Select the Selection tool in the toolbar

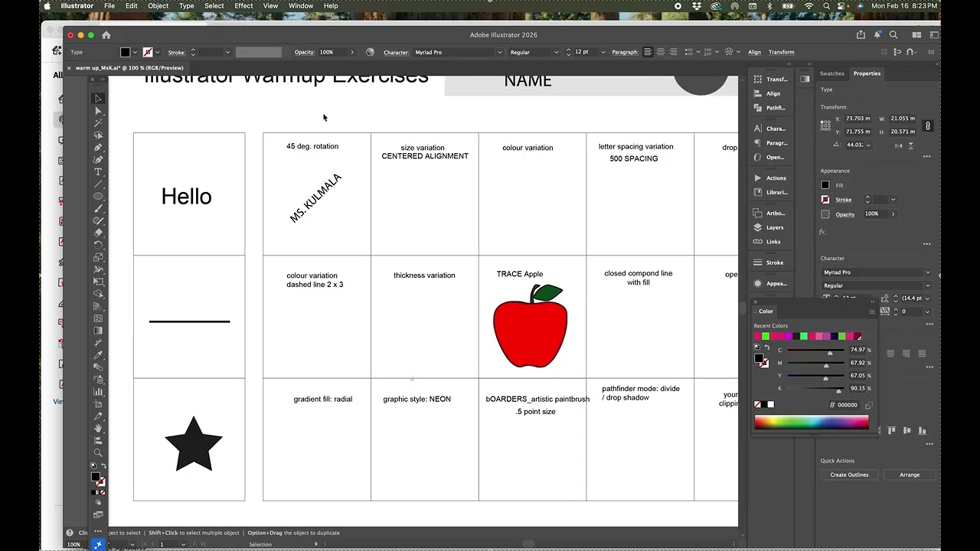click(x=98, y=99)
